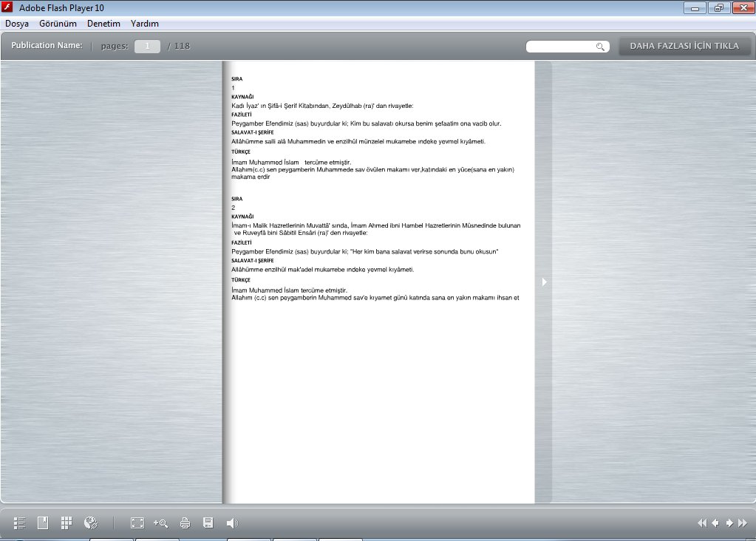Click the globe share icon
The image size is (756, 541).
click(x=91, y=523)
